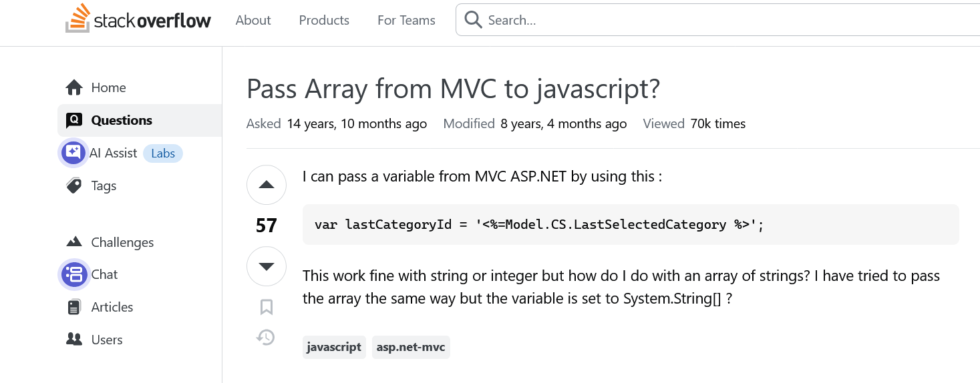
Task: Show the question activity history
Action: 266,338
